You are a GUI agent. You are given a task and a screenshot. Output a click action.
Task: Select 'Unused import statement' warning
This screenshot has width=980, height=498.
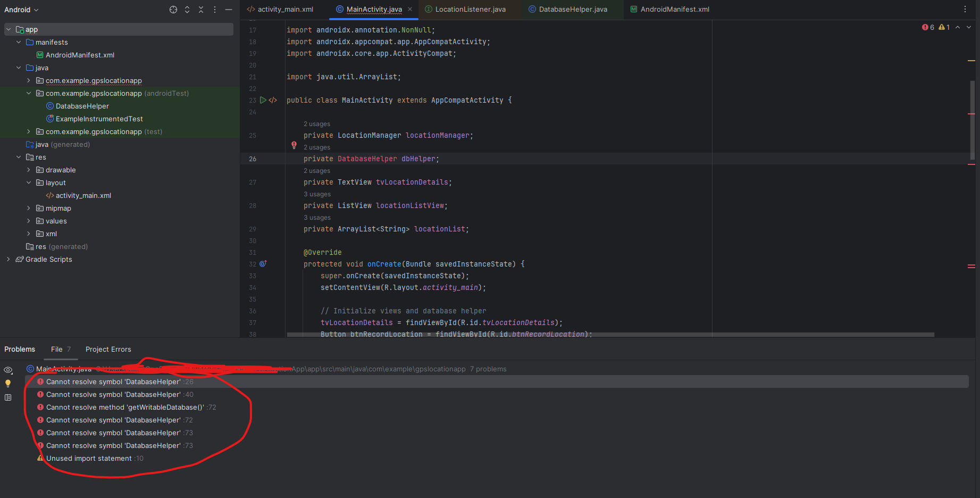click(497, 458)
